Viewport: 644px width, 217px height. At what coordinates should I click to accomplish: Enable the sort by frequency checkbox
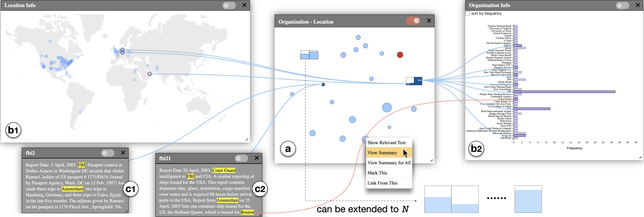point(468,14)
